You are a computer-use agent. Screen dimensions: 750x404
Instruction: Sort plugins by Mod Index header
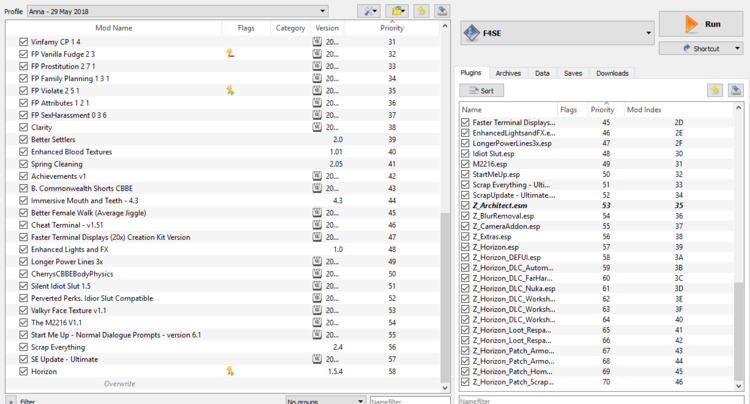(644, 109)
